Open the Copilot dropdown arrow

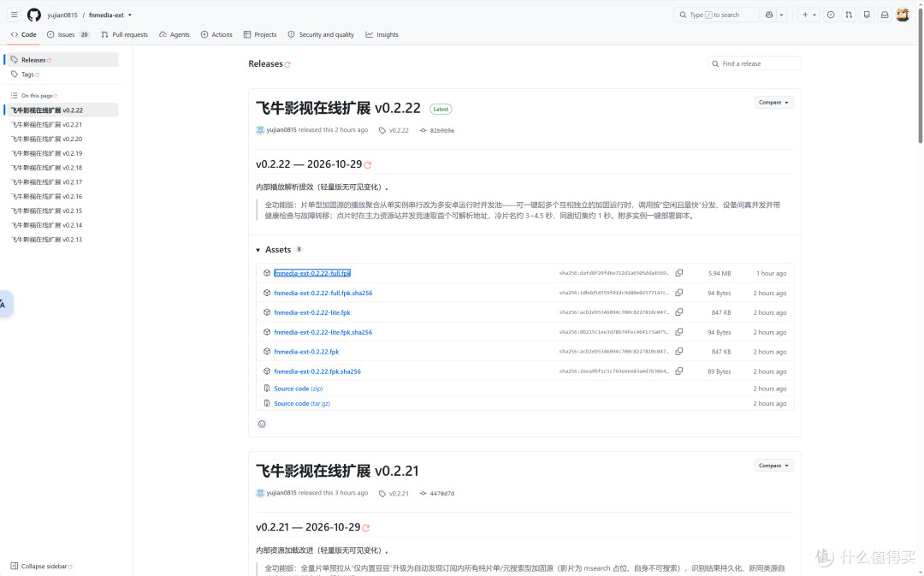click(x=781, y=15)
